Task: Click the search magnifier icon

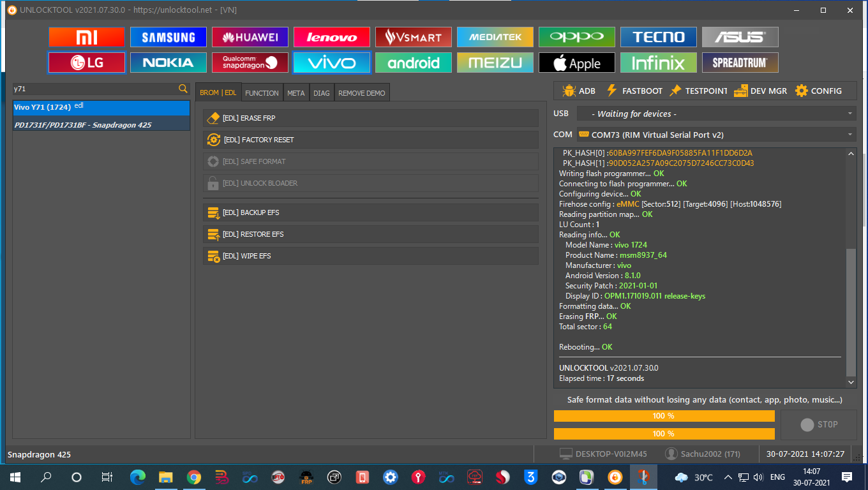Action: click(x=183, y=89)
